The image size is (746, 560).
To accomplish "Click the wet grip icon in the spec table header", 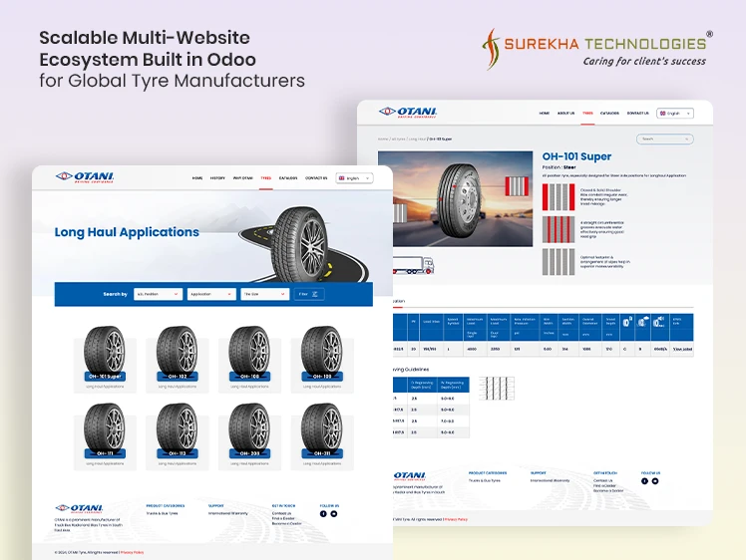I will (x=642, y=322).
